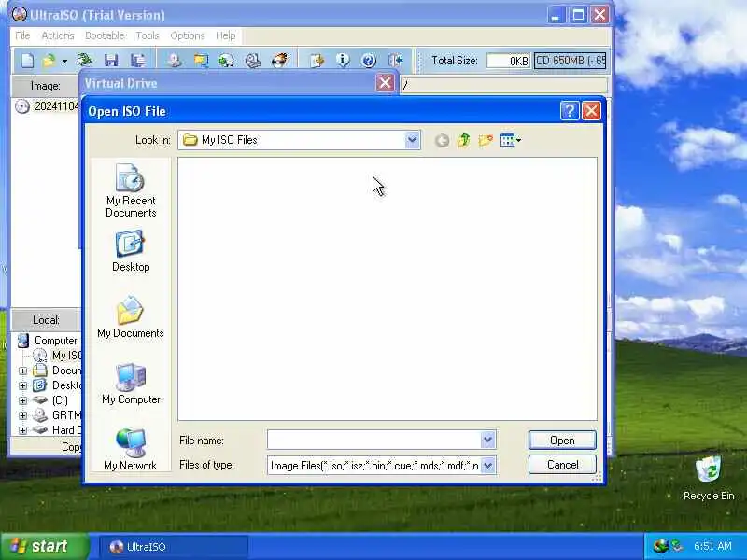Open the File menu in UltraISO
The height and width of the screenshot is (560, 747).
point(22,35)
